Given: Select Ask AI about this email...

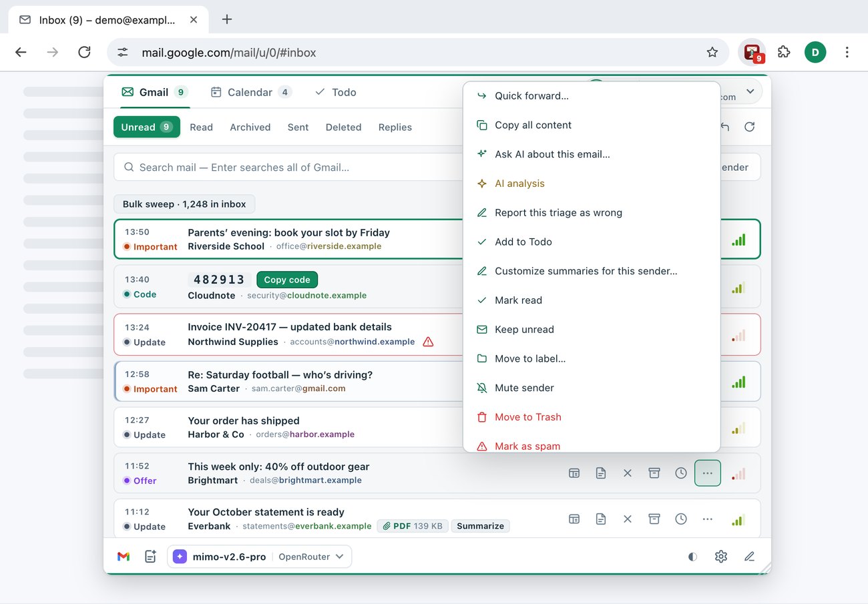Looking at the screenshot, I should [x=592, y=154].
